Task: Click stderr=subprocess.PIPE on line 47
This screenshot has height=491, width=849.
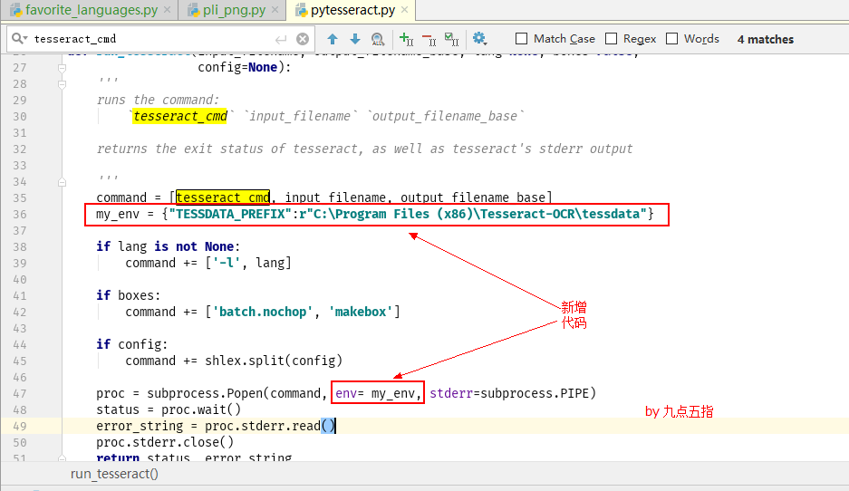Action: click(x=512, y=393)
